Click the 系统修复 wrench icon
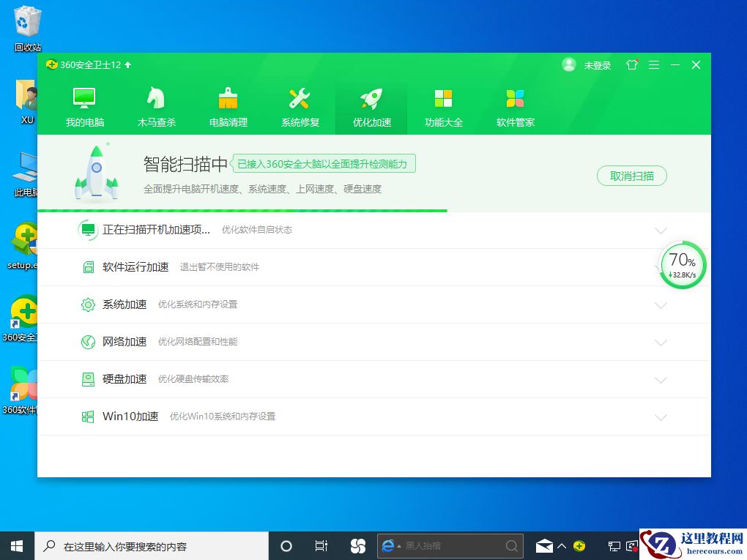The width and height of the screenshot is (747, 560). (300, 98)
